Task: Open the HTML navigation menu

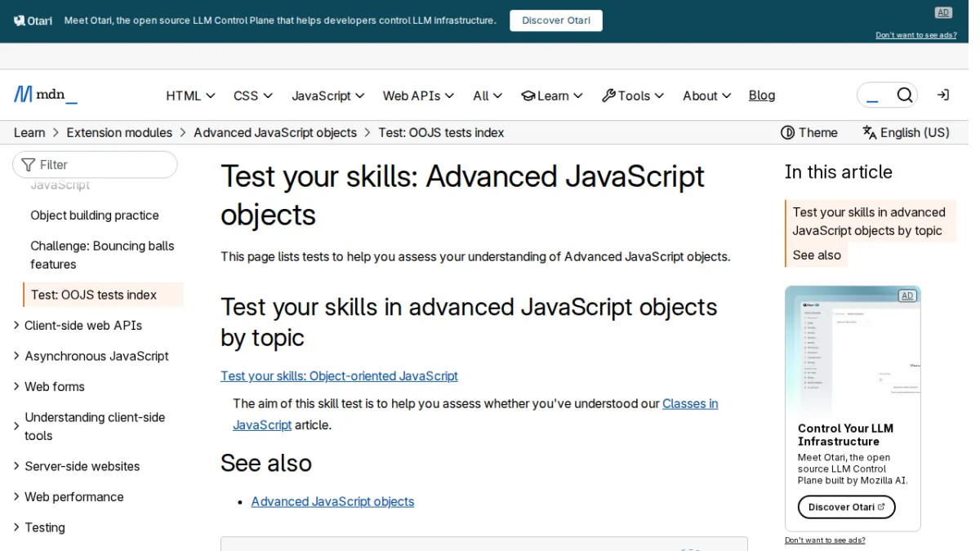Action: (x=190, y=96)
